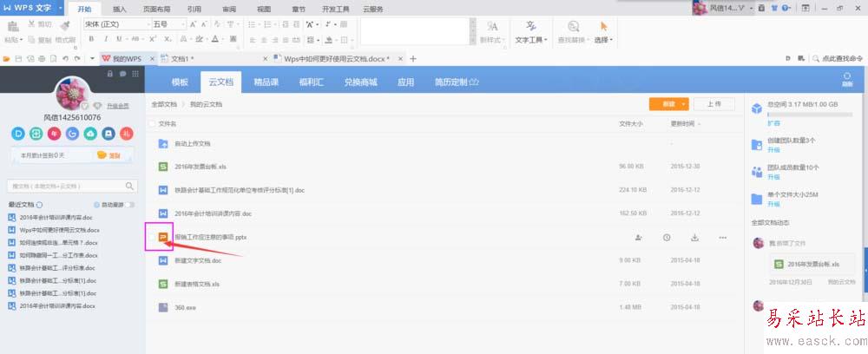
Task: Click the increase font size icon
Action: 194,24
